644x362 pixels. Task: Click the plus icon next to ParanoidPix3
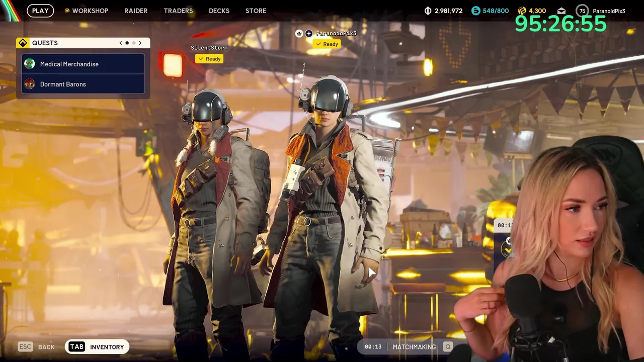click(x=309, y=33)
